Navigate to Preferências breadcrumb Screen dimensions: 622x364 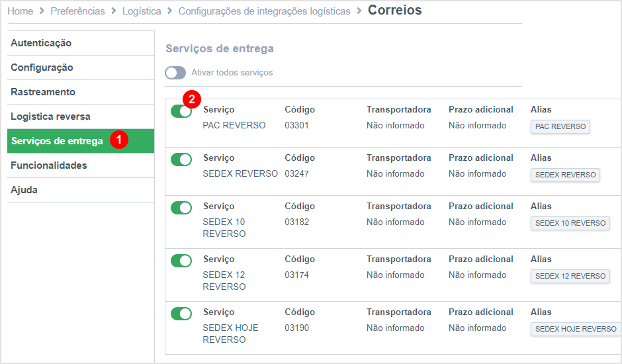(78, 11)
